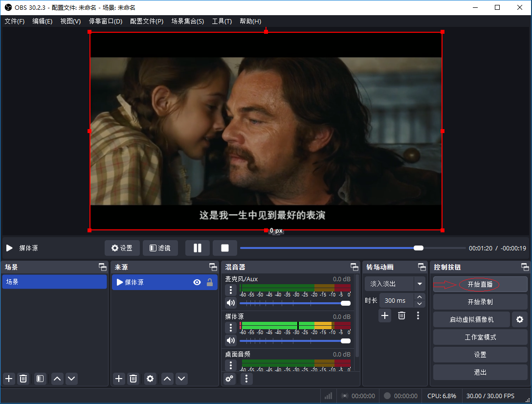Screen dimensions: 532x404
Task: Pause the media source playback
Action: point(197,248)
